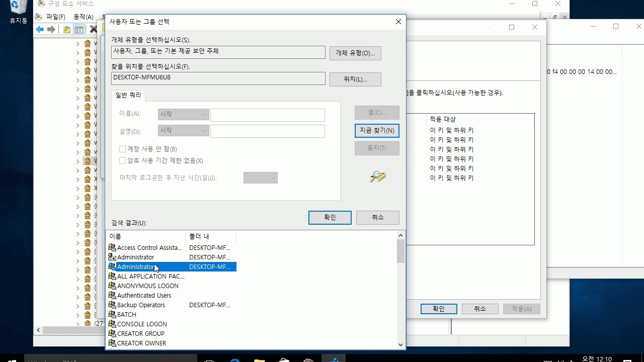Select the Authenticated Users row
The height and width of the screenshot is (362, 644).
click(171, 295)
